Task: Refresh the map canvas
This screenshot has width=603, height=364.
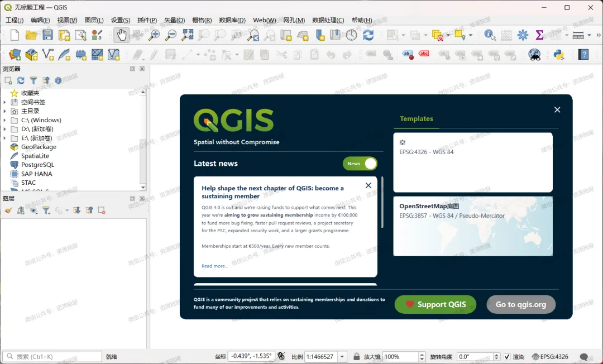Action: [x=368, y=35]
